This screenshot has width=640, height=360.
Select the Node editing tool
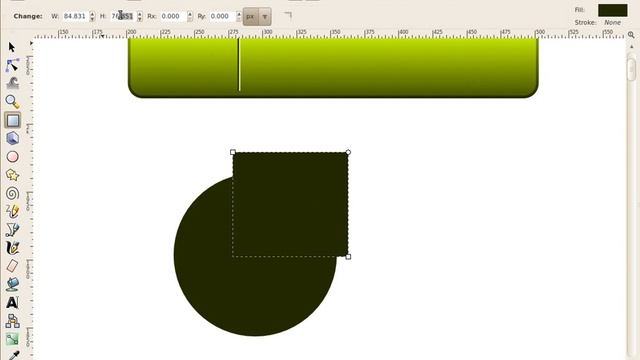[12, 65]
